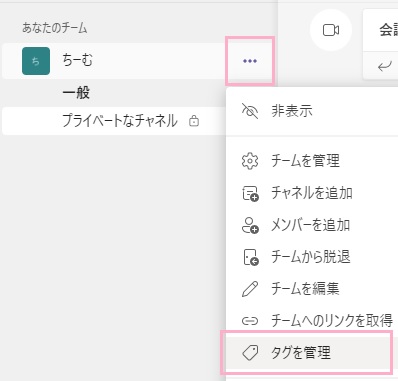Click the reply arrow icon
This screenshot has height=381, width=398.
384,66
